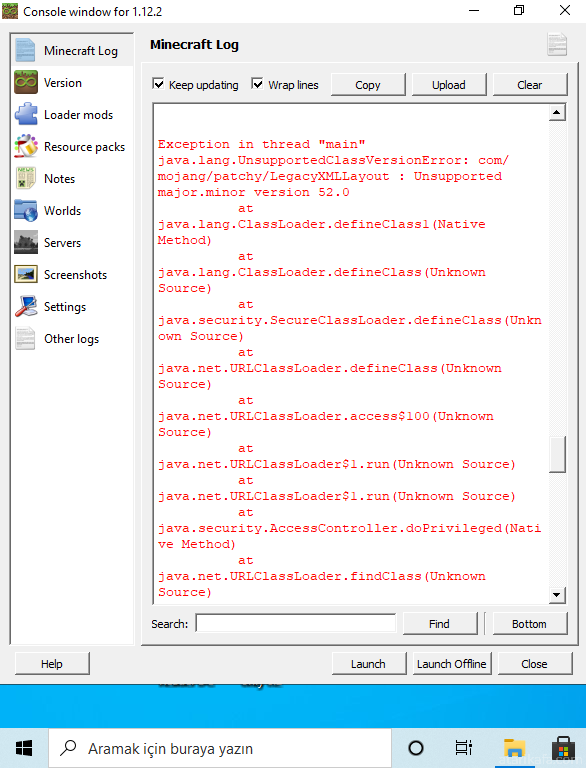This screenshot has height=768, width=586.
Task: Jump to log Bottom
Action: [x=530, y=624]
